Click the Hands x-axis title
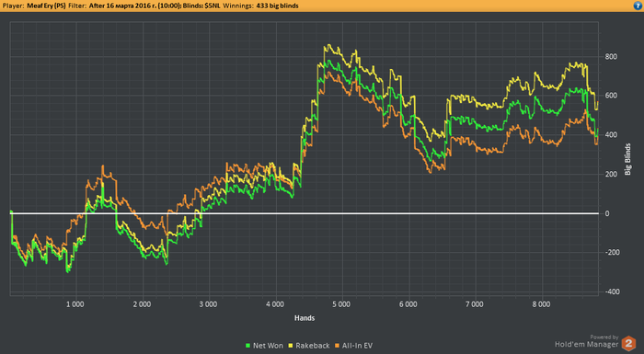 (x=305, y=318)
